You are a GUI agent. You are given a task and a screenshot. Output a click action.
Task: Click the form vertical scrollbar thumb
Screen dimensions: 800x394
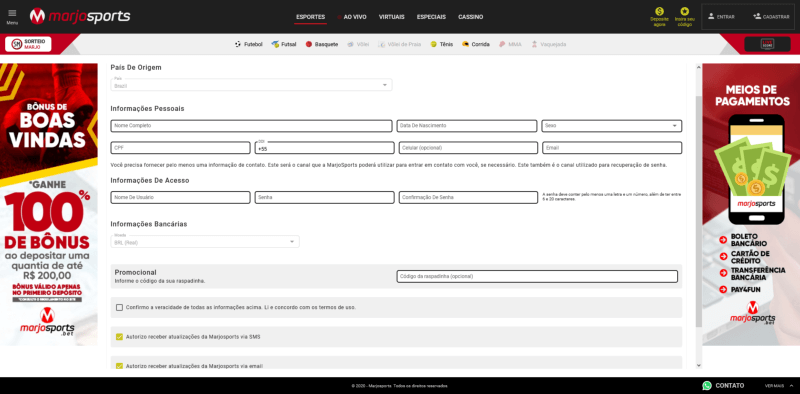(x=698, y=211)
